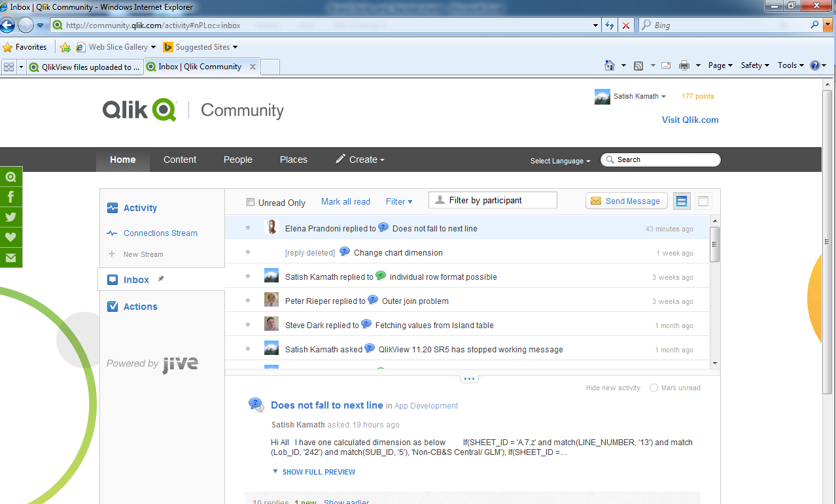Open the Safety menu dropdown
836x504 pixels.
click(756, 65)
